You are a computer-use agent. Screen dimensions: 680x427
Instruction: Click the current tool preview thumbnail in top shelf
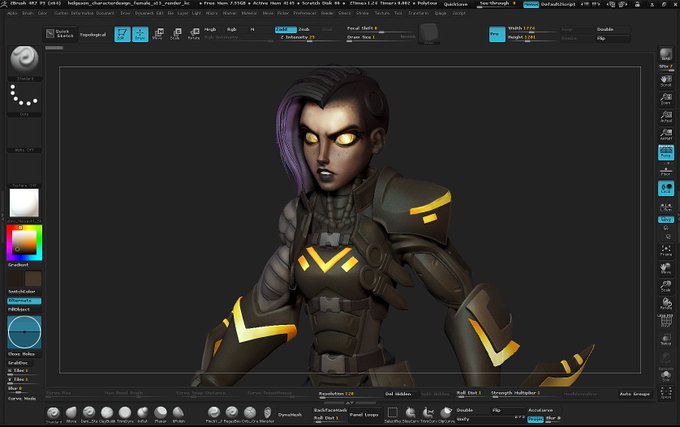pyautogui.click(x=428, y=33)
